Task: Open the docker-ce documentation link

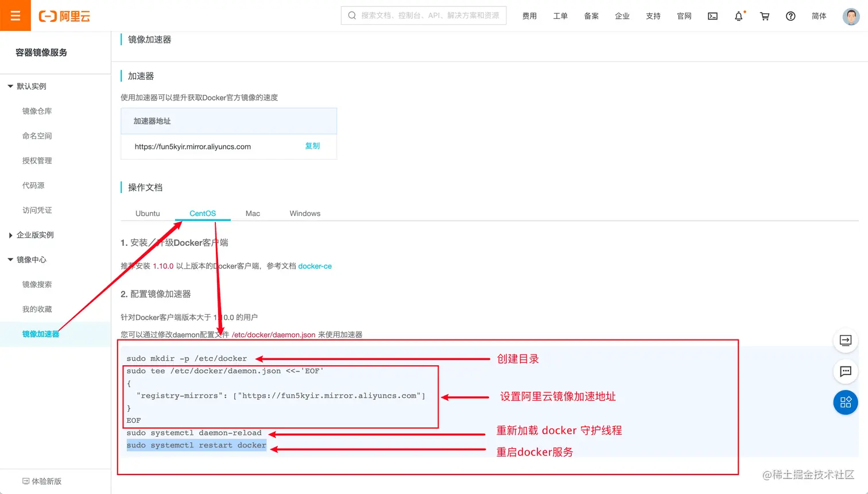Action: [x=315, y=266]
